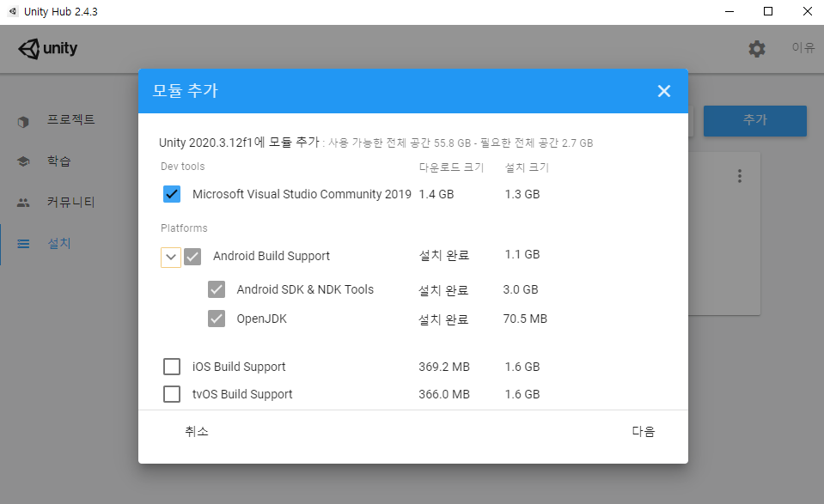Click the tvOS Build Support label

(242, 394)
